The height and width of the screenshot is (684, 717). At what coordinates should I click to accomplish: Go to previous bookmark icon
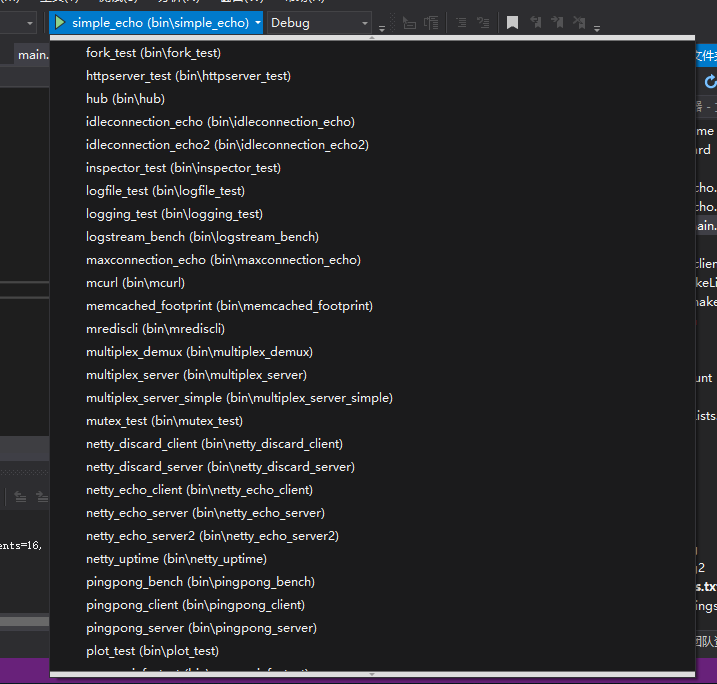535,22
